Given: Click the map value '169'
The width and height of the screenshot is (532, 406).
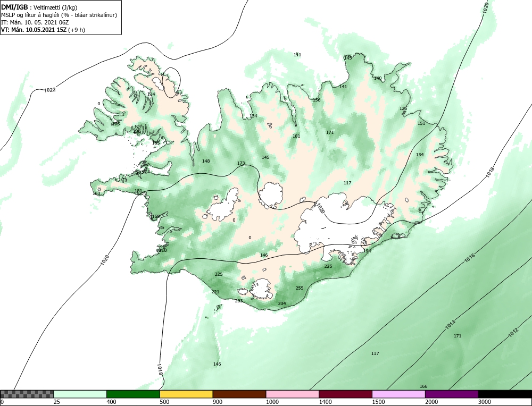Looking at the screenshot, I should coord(156,216).
